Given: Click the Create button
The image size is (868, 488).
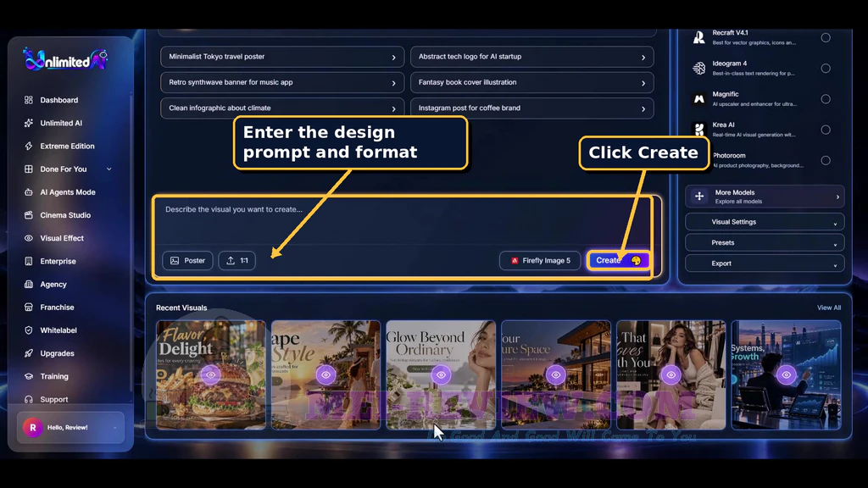Looking at the screenshot, I should 618,261.
